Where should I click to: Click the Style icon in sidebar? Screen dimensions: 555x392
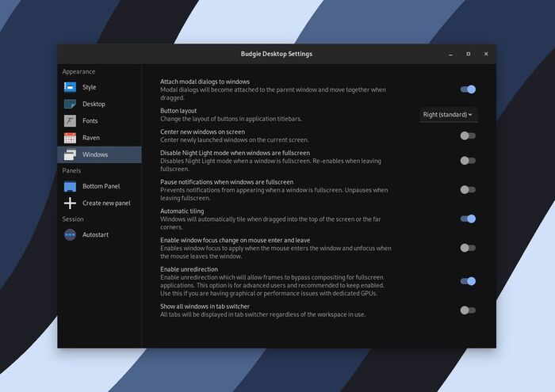click(70, 87)
